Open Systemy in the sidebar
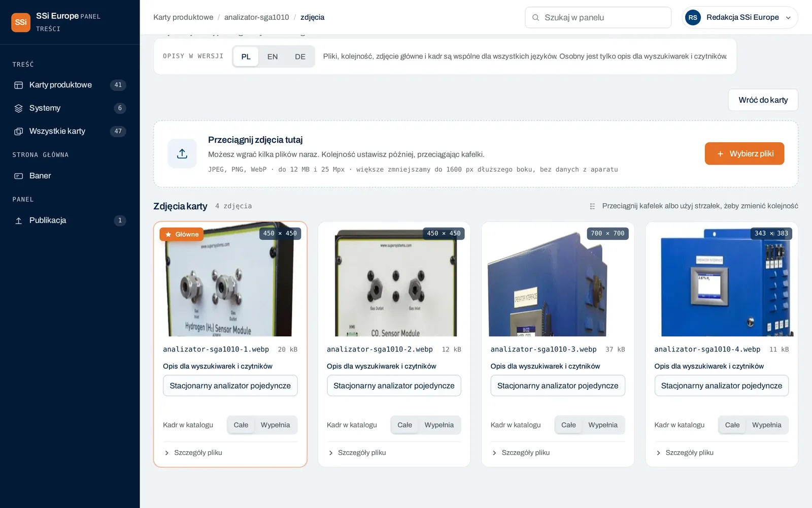812x508 pixels. (70, 108)
